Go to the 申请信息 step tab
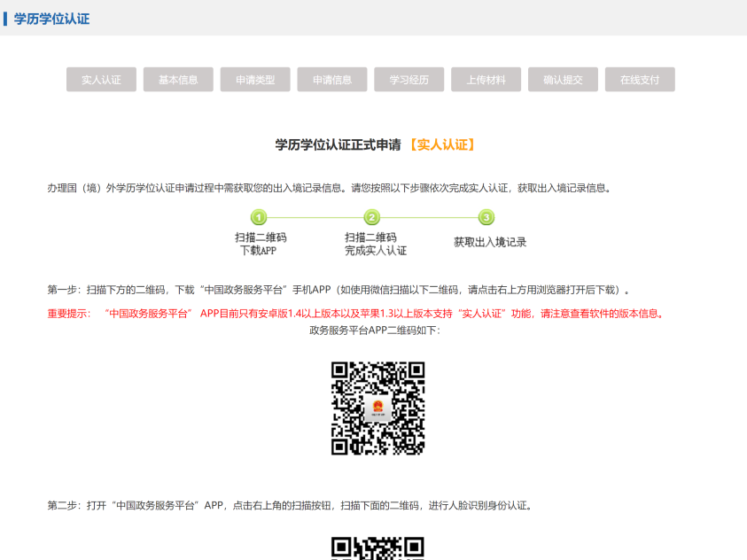 pyautogui.click(x=332, y=80)
